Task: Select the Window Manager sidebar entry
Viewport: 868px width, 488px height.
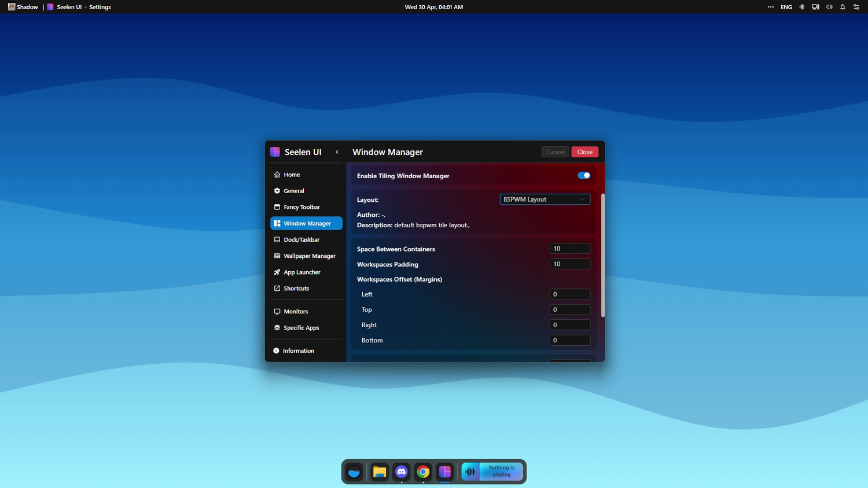Action: [x=306, y=223]
